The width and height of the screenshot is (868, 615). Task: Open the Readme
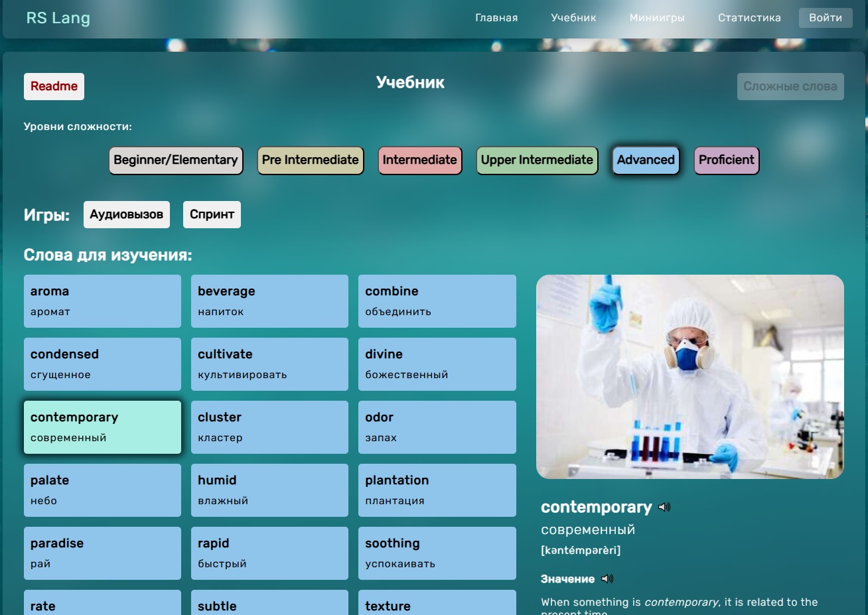tap(54, 86)
